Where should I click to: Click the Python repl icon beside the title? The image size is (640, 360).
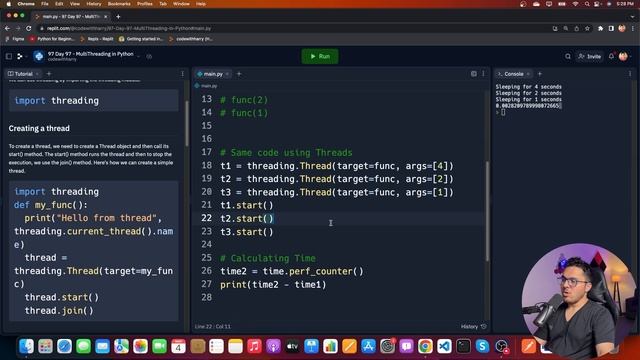point(39,56)
